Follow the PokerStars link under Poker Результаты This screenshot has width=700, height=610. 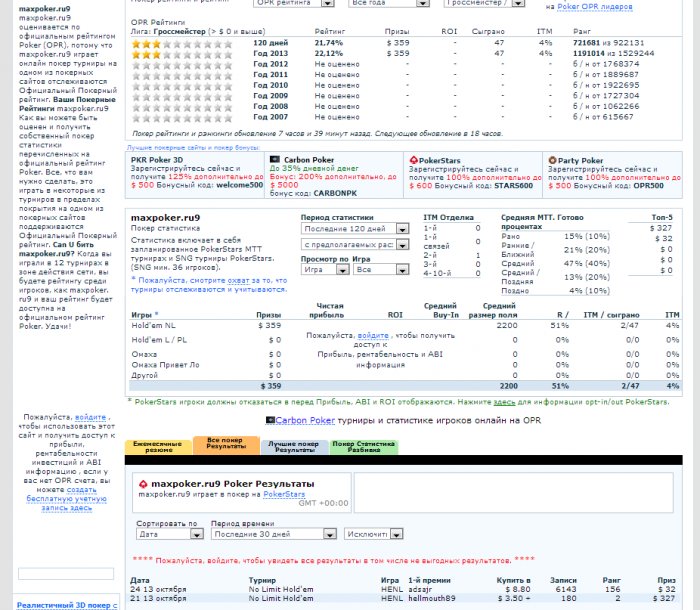(284, 494)
